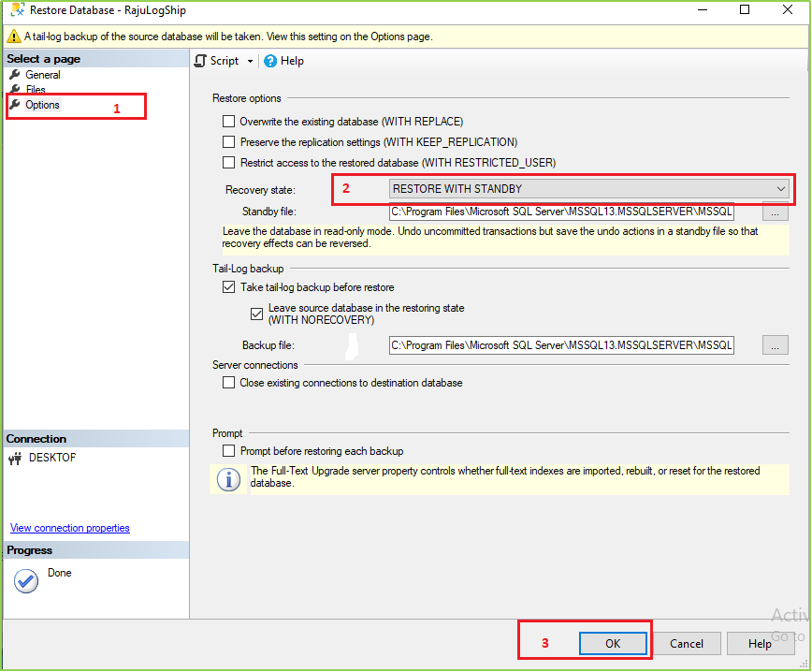
Task: Browse for the Standby file
Action: (x=776, y=212)
